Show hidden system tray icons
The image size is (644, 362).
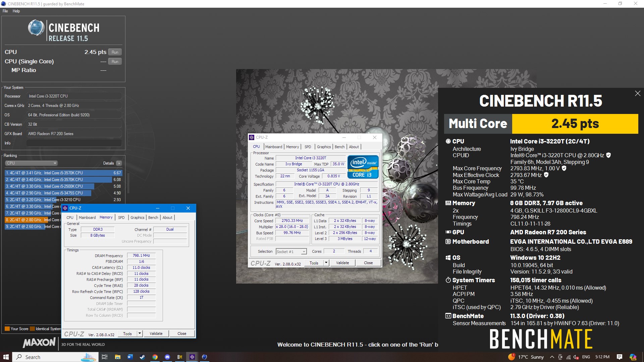pyautogui.click(x=552, y=357)
